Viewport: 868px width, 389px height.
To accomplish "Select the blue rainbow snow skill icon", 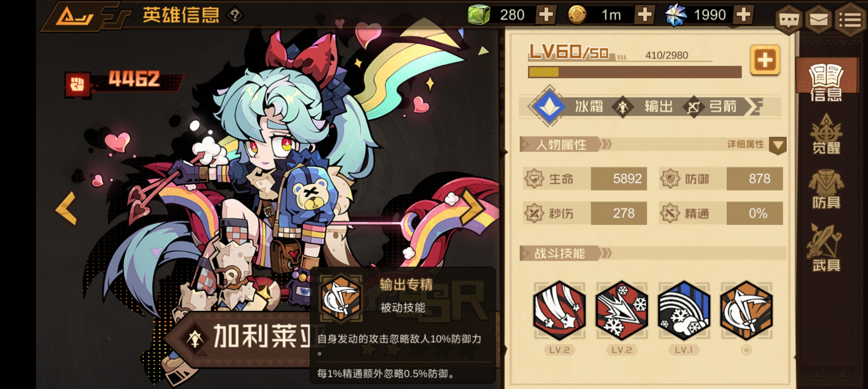I will tap(684, 310).
